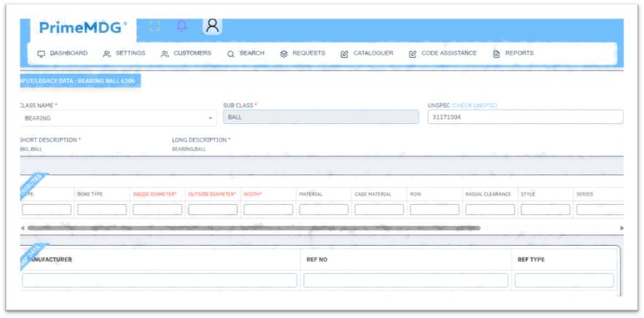Click the PrimeMDG logo
644x318 pixels.
pos(82,28)
